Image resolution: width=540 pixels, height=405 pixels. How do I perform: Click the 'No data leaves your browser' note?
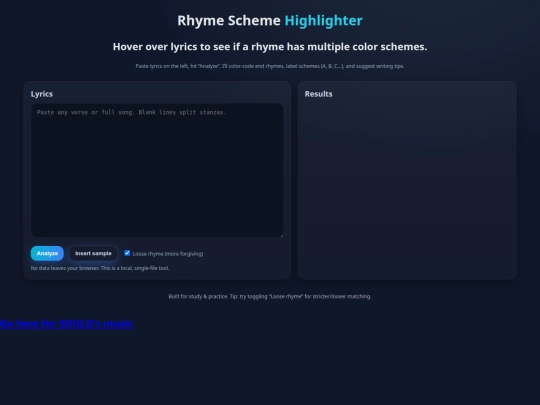(x=100, y=268)
